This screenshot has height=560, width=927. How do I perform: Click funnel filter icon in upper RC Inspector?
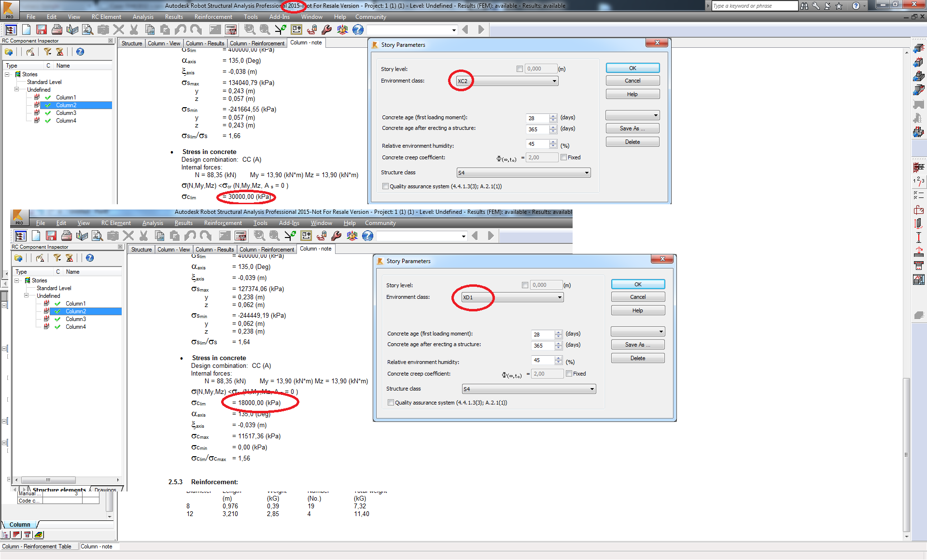pyautogui.click(x=47, y=52)
